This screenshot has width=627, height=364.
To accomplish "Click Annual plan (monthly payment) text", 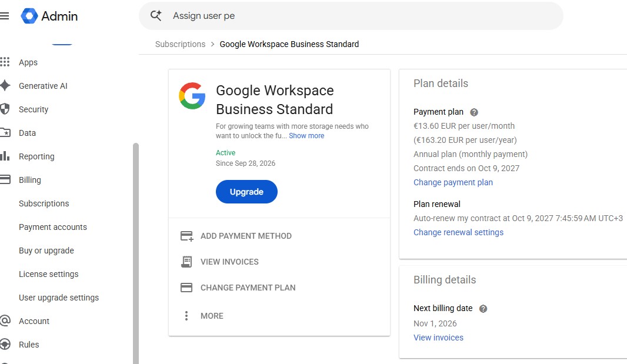I will [471, 155].
